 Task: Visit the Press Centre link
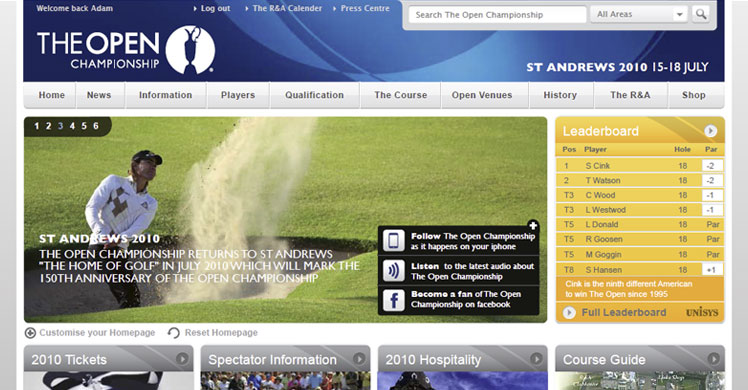point(365,9)
